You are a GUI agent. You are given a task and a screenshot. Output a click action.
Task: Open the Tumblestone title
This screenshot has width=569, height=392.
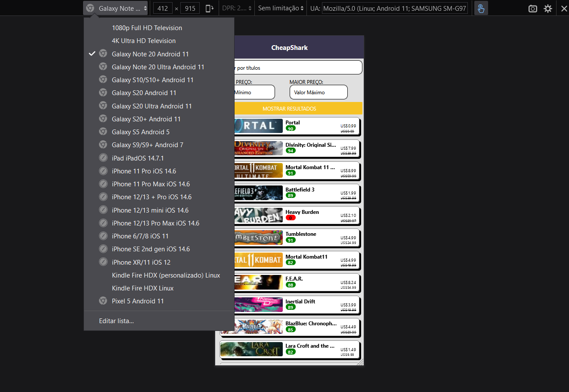tap(301, 234)
